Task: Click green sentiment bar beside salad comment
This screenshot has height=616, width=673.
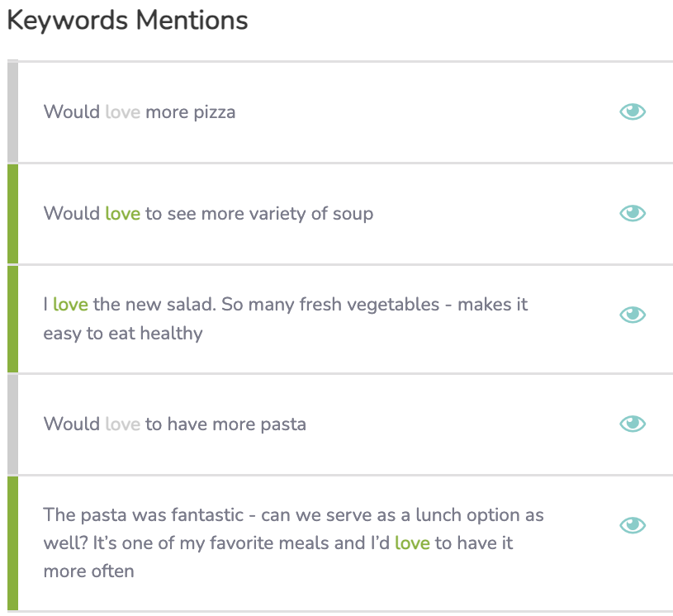Action: click(13, 319)
